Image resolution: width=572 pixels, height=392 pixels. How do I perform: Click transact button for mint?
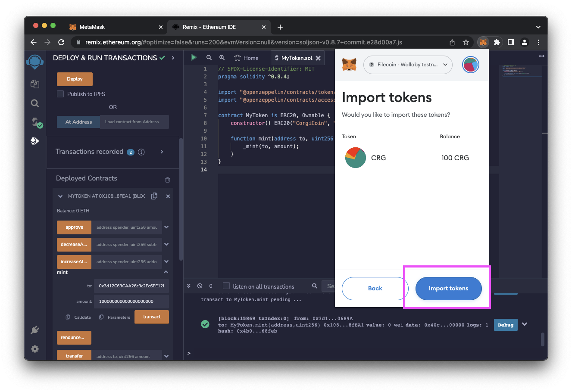tap(152, 317)
